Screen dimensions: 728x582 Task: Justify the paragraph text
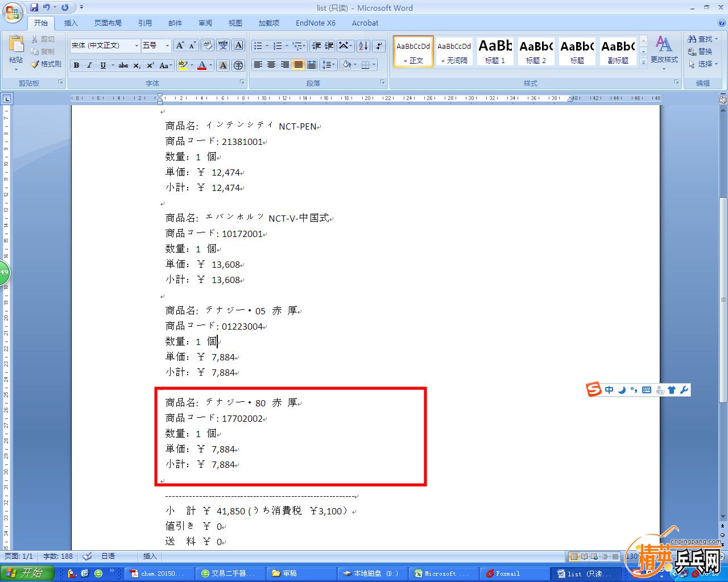pyautogui.click(x=298, y=65)
